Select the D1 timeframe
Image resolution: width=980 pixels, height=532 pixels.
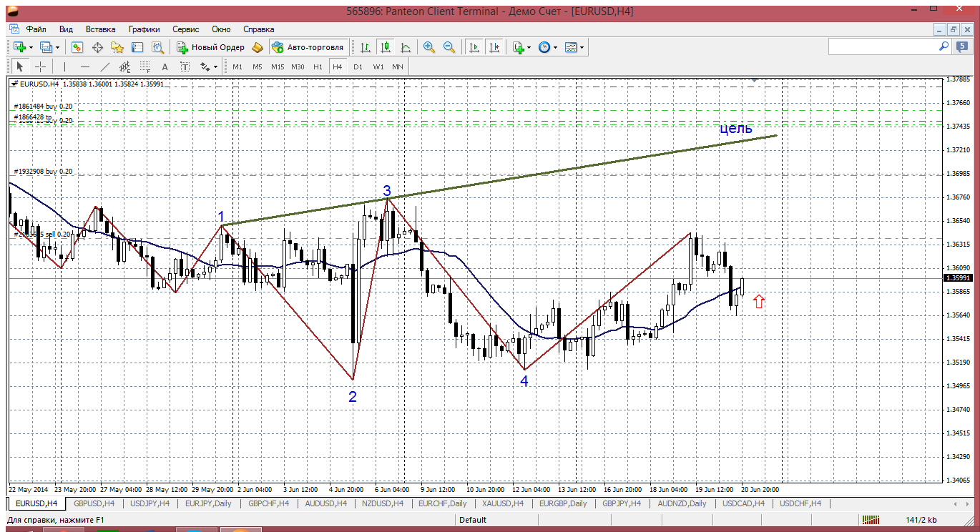tap(358, 66)
